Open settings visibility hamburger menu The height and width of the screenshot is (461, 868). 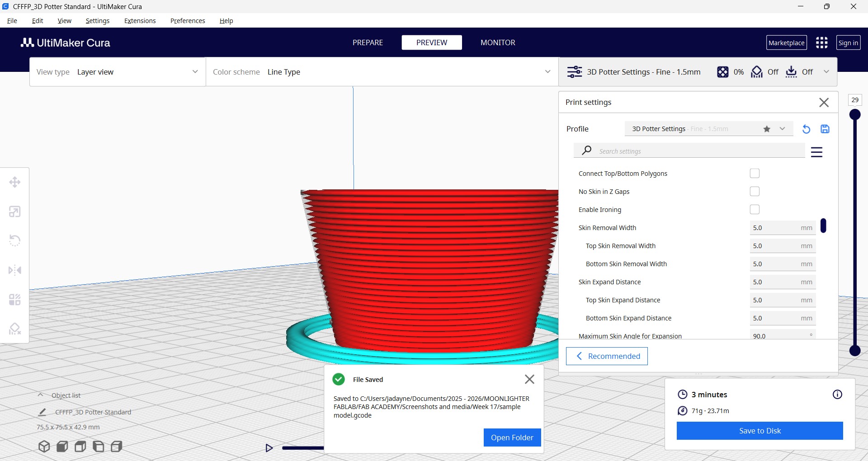816,152
